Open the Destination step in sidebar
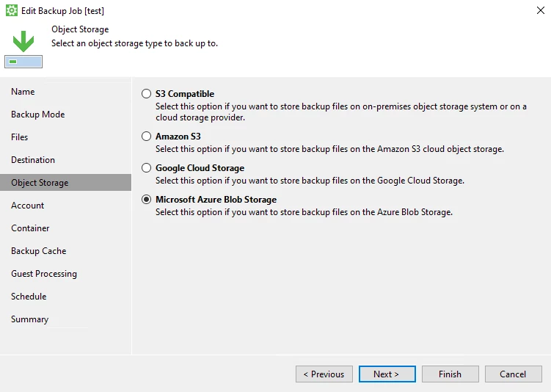The width and height of the screenshot is (551, 392). tap(33, 160)
